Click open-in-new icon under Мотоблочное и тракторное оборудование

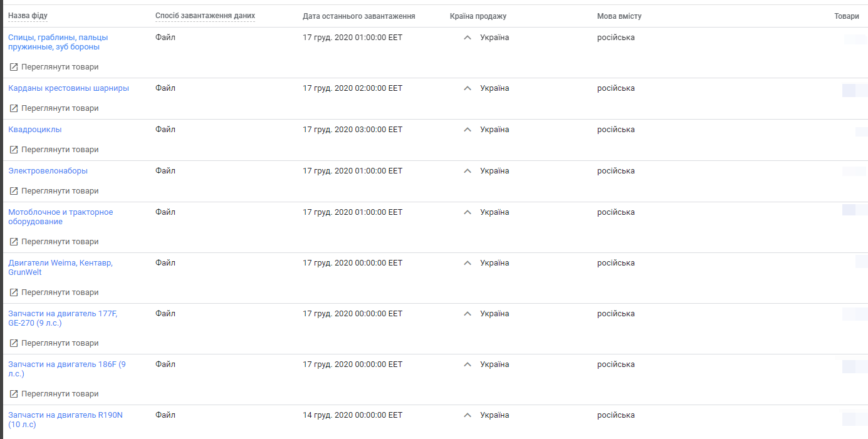pyautogui.click(x=13, y=242)
